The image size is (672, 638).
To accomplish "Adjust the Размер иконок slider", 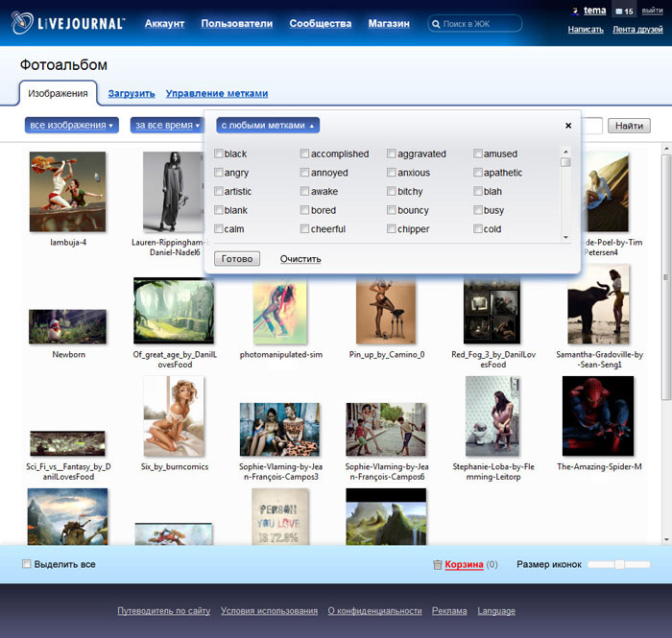I will (620, 564).
